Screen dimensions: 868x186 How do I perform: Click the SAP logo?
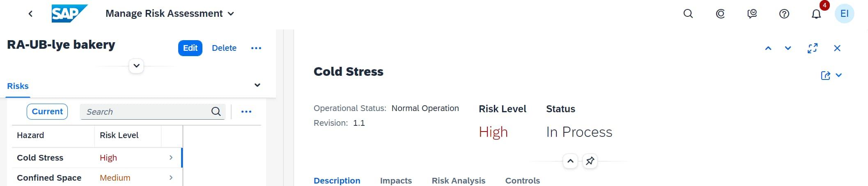point(69,14)
